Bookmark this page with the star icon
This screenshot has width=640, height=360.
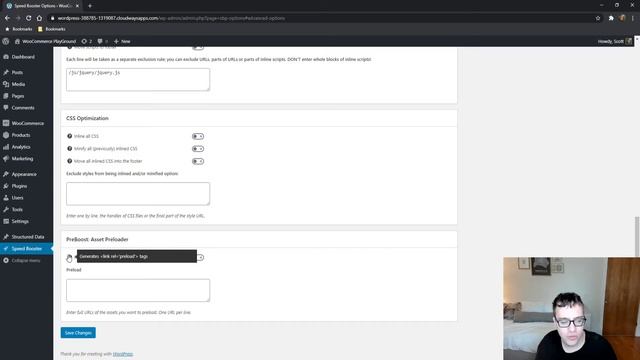tap(598, 18)
